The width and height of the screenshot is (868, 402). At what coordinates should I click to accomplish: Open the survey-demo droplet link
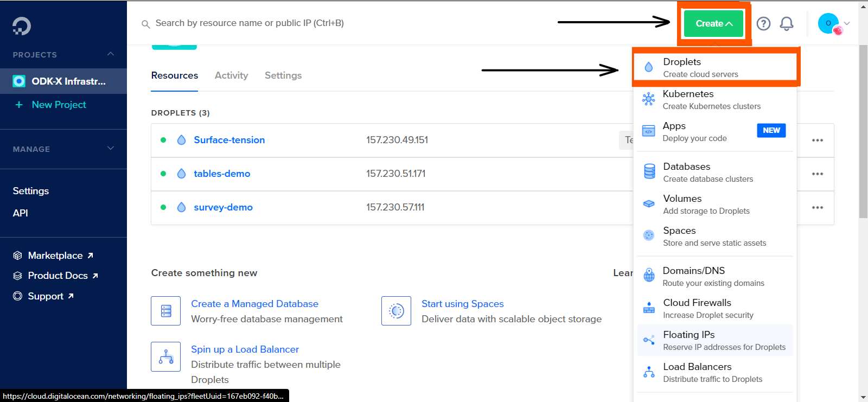coord(223,207)
